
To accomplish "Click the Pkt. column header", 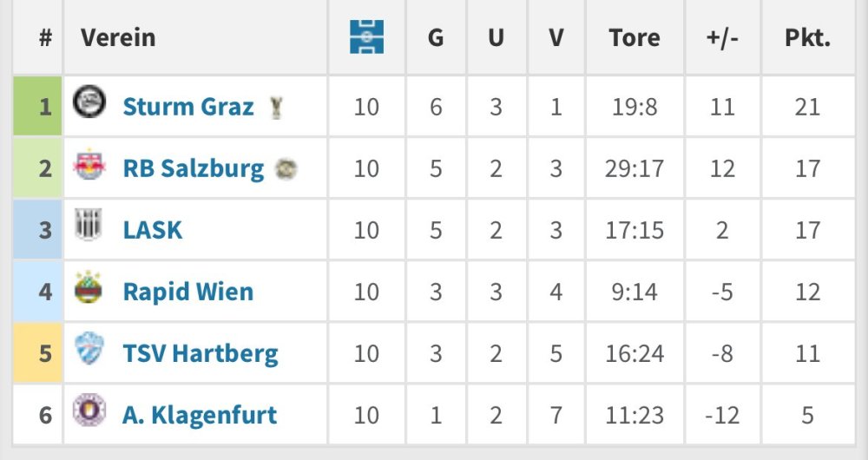I will coord(807,38).
